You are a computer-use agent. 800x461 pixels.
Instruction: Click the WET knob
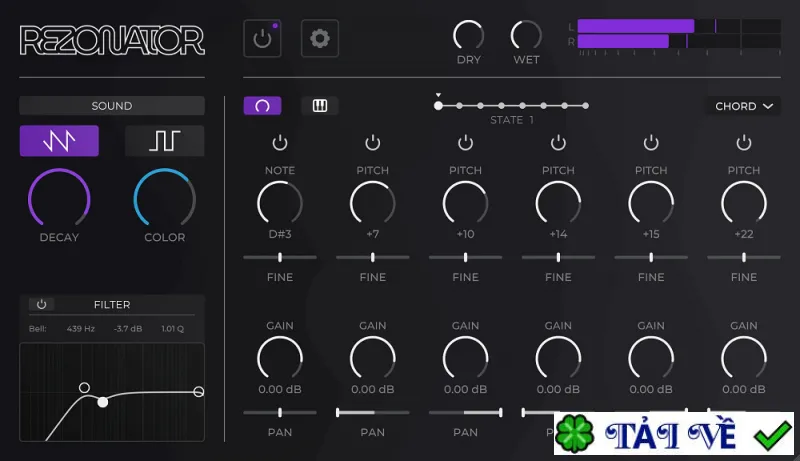pos(526,36)
